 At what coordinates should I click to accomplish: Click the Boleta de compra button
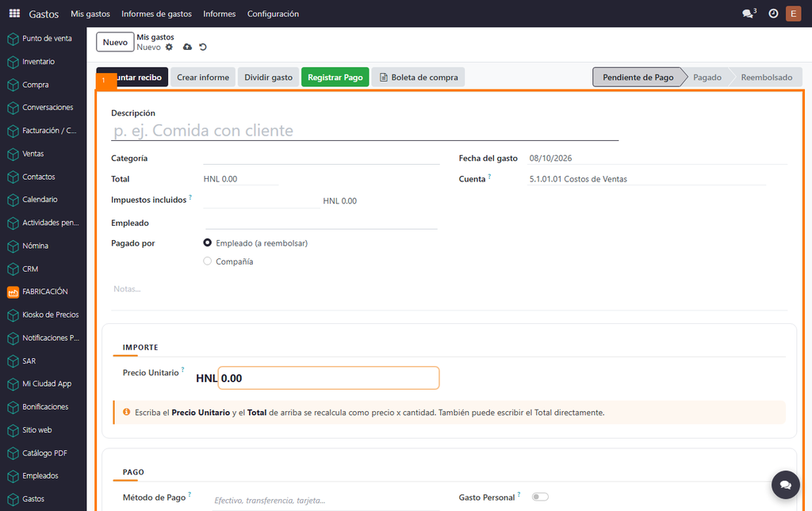pos(419,77)
